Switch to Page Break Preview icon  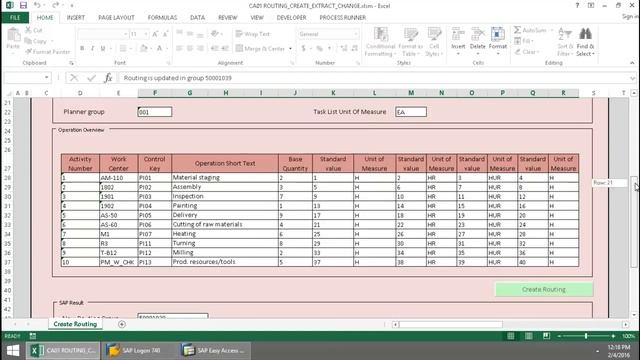pyautogui.click(x=547, y=336)
